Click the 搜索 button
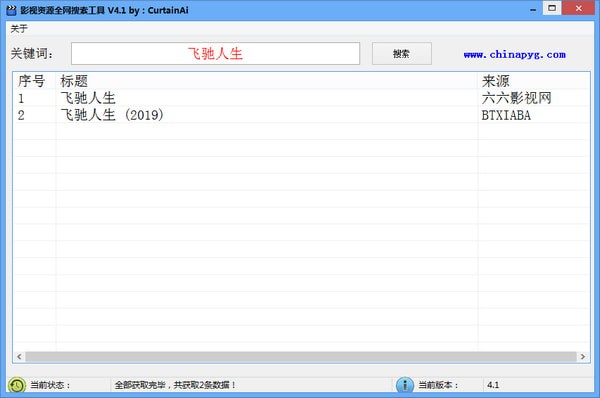The height and width of the screenshot is (398, 600). coord(402,54)
